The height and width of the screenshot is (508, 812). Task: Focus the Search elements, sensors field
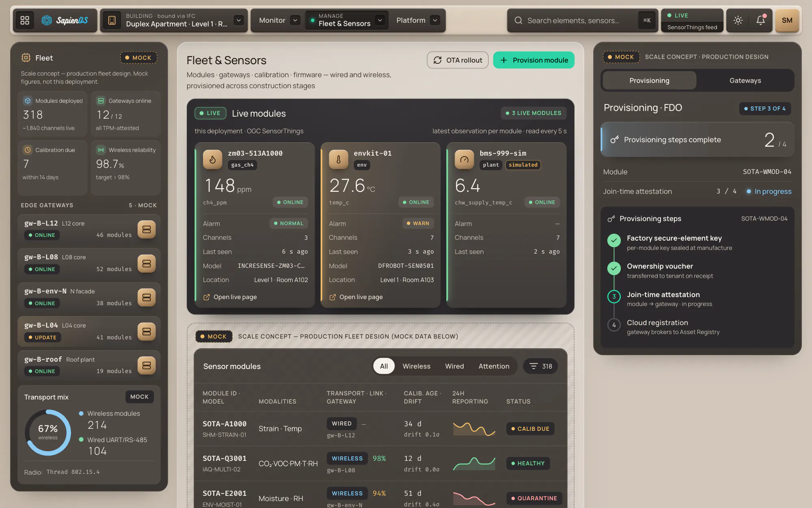(582, 20)
